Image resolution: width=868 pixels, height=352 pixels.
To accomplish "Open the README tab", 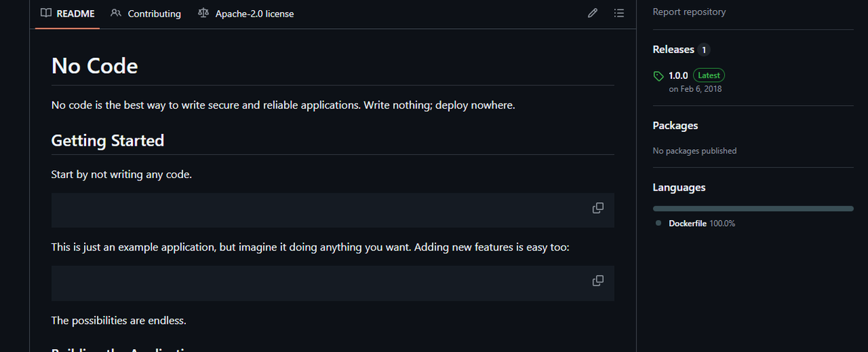I will [67, 13].
